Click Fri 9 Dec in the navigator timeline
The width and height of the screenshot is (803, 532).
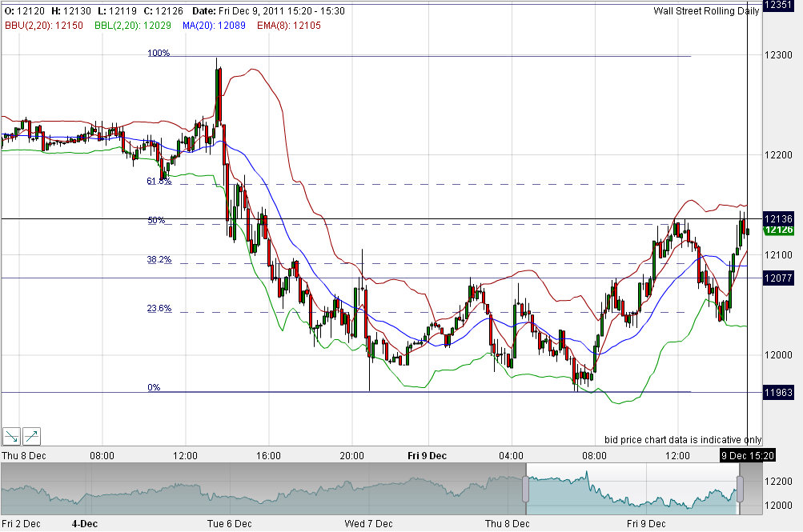pos(645,524)
